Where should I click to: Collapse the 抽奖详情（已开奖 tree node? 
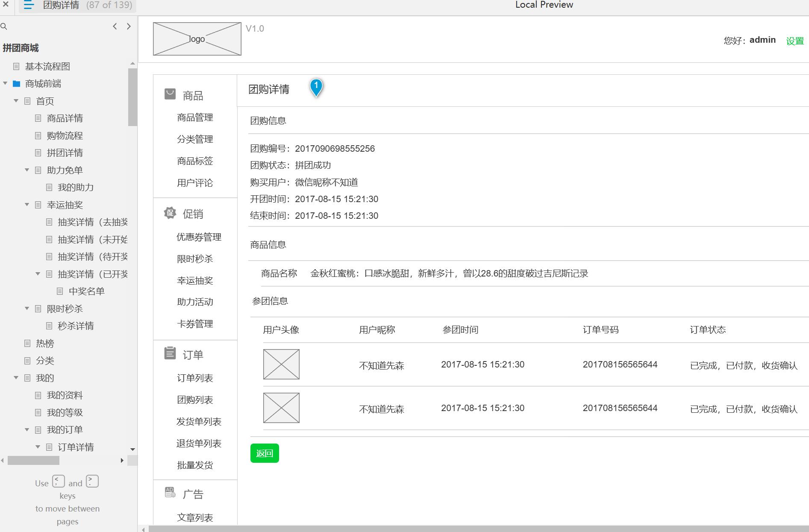click(x=38, y=274)
